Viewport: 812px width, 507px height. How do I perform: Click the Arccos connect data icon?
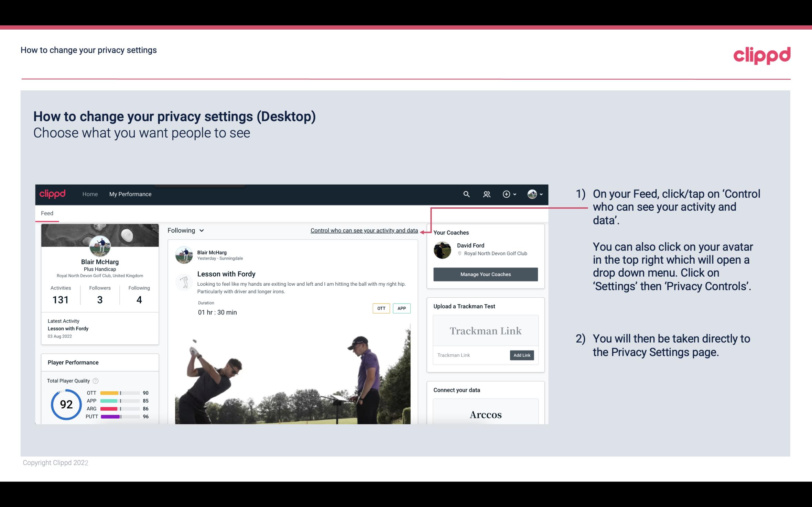coord(486,414)
